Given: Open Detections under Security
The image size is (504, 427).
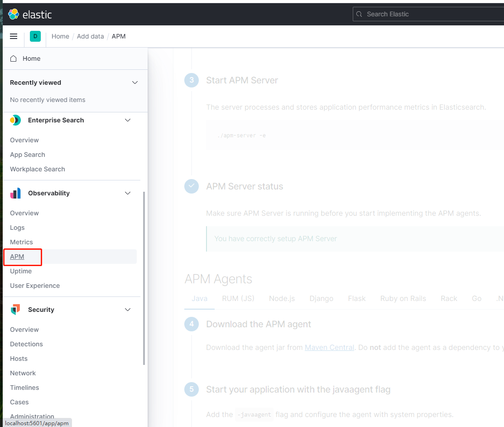Looking at the screenshot, I should [x=26, y=345].
